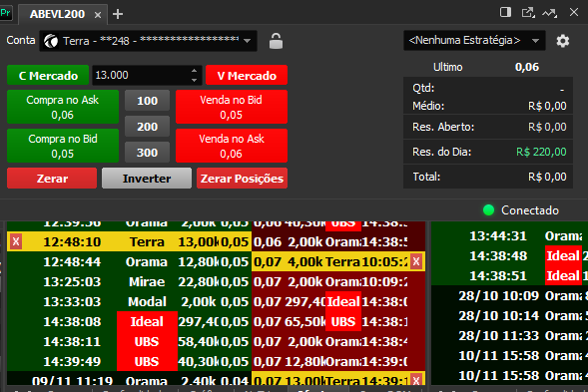588x392 pixels.
Task: Click the 14:38:51 Ideal row in right panel
Action: point(509,275)
